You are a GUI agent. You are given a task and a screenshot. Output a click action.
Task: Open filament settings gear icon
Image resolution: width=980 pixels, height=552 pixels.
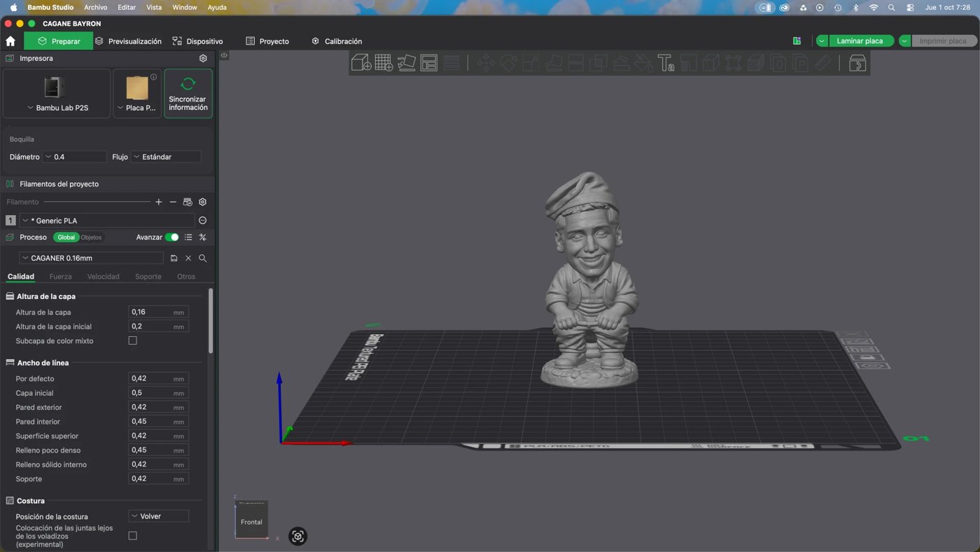tap(202, 202)
